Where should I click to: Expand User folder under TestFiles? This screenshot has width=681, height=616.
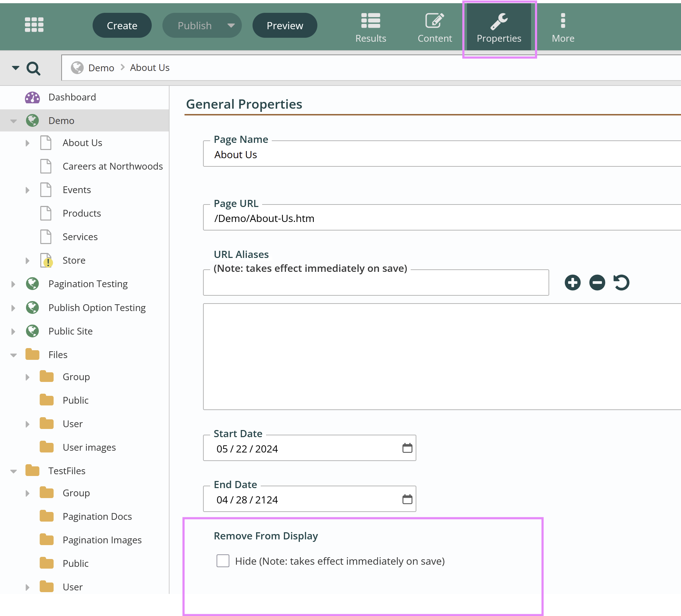coord(27,587)
